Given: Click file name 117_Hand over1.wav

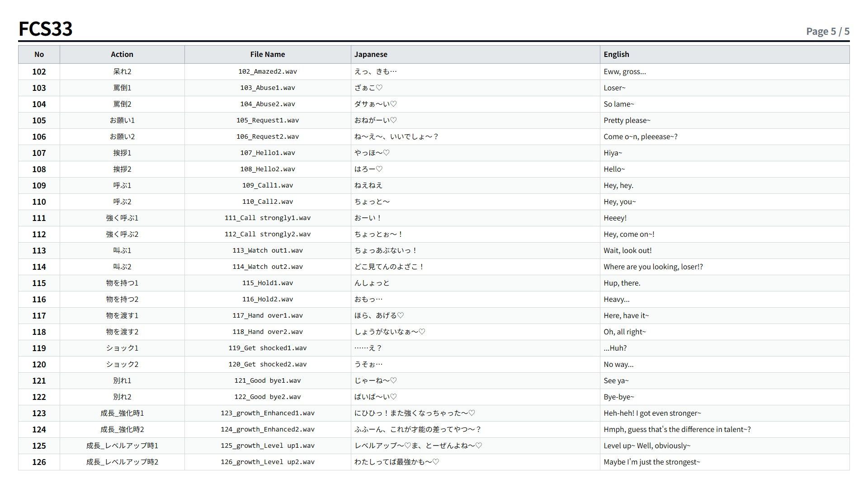Looking at the screenshot, I should click(x=268, y=315).
